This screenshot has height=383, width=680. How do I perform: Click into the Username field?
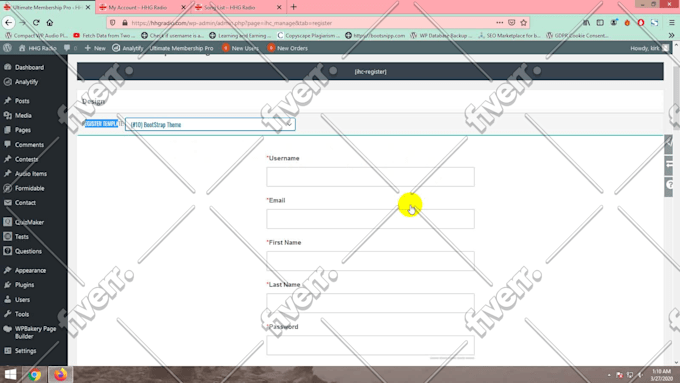click(x=370, y=177)
